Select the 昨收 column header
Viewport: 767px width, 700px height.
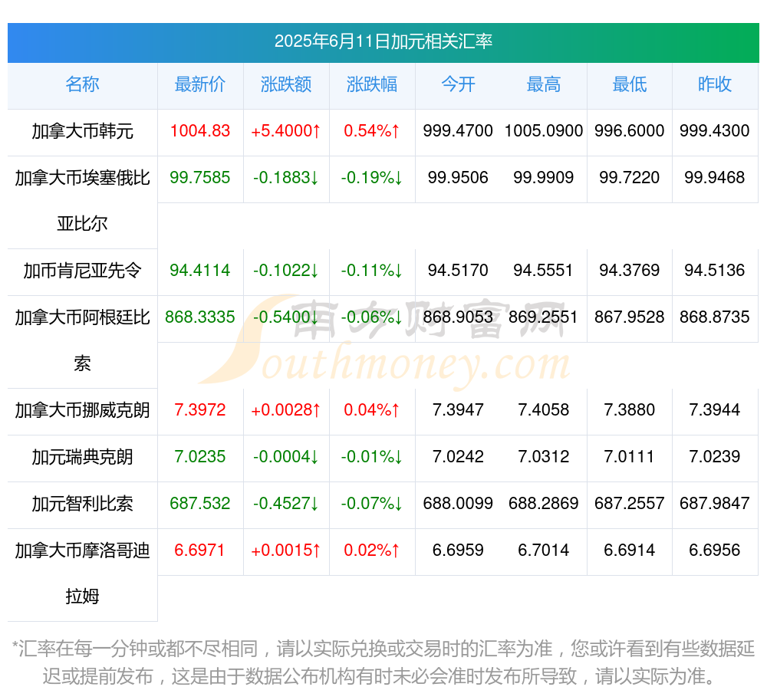click(715, 84)
